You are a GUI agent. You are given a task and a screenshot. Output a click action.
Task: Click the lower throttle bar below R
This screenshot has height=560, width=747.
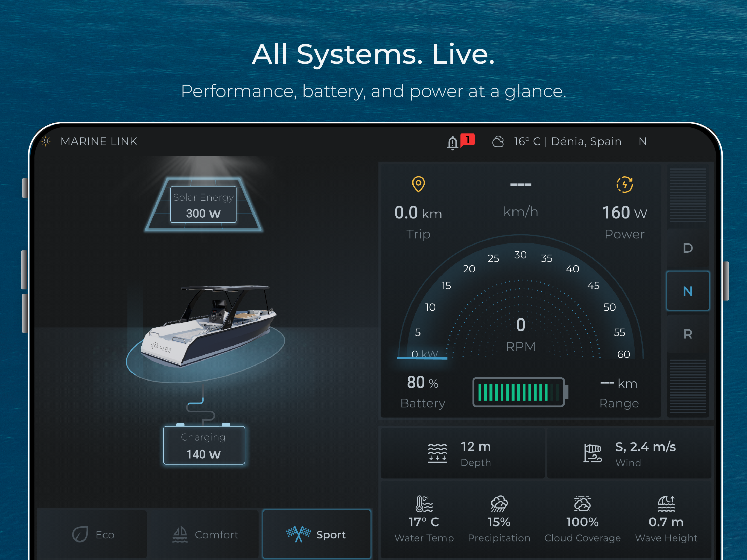[x=688, y=386]
